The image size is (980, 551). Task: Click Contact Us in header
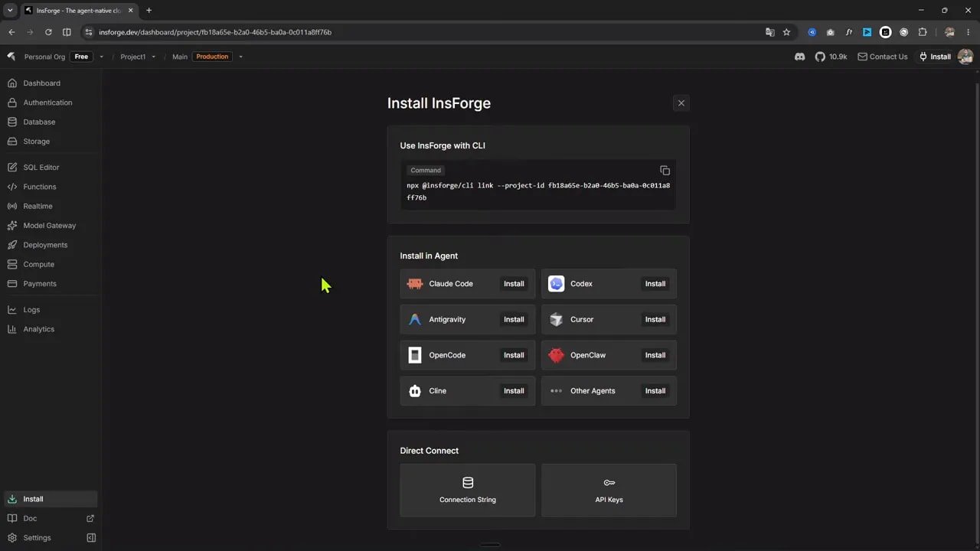[x=882, y=57]
